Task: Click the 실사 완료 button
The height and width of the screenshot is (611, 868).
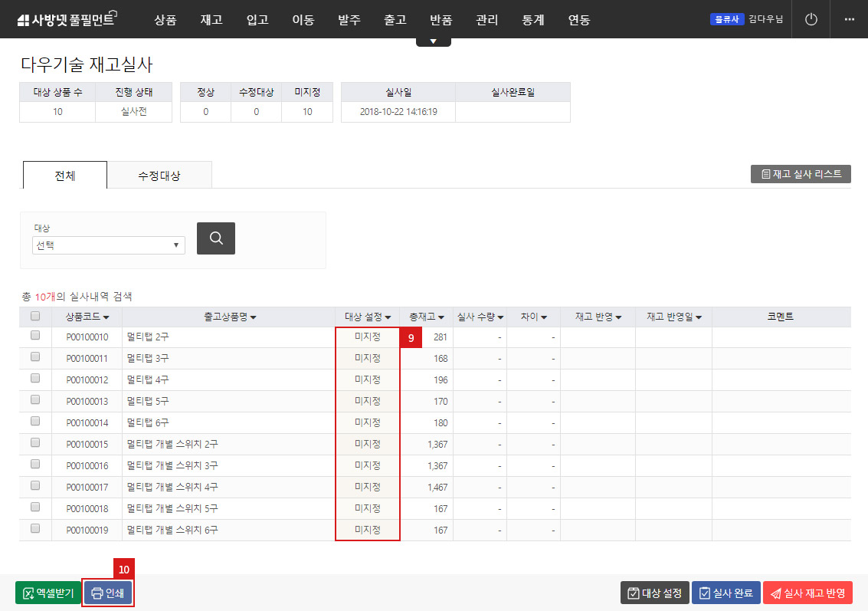Action: point(726,592)
